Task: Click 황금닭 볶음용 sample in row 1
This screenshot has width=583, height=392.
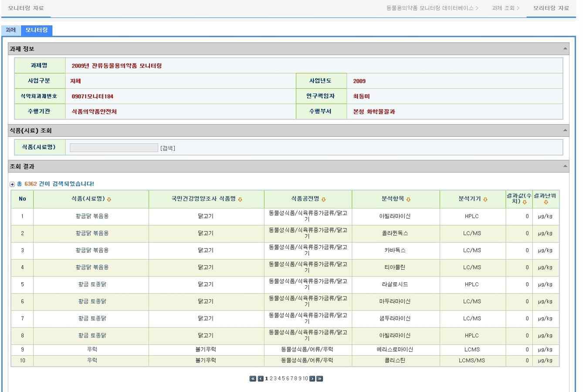Action: tap(92, 216)
